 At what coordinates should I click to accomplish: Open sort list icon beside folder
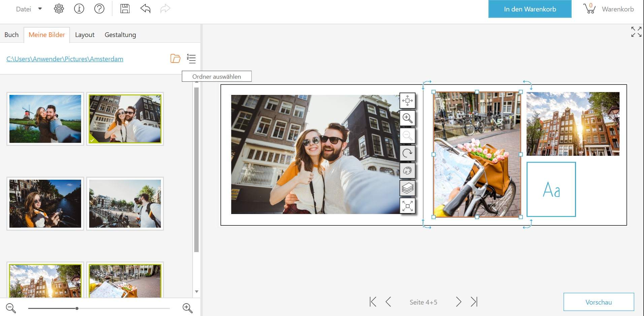point(191,59)
